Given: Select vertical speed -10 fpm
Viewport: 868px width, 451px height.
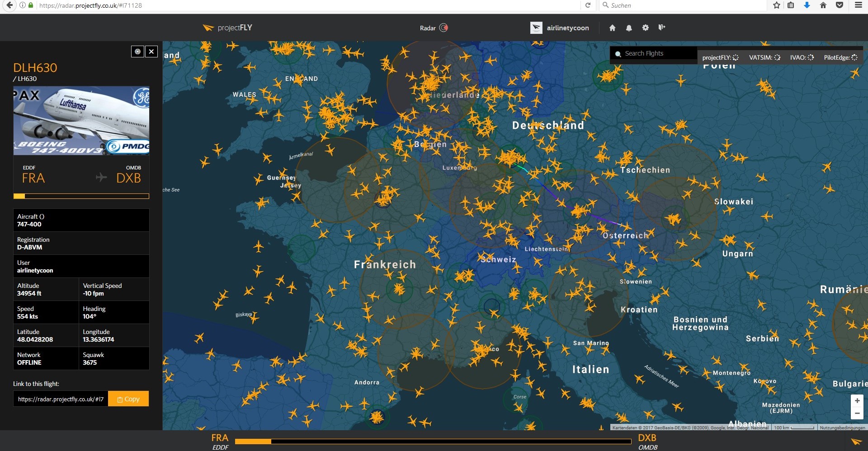Looking at the screenshot, I should [93, 293].
